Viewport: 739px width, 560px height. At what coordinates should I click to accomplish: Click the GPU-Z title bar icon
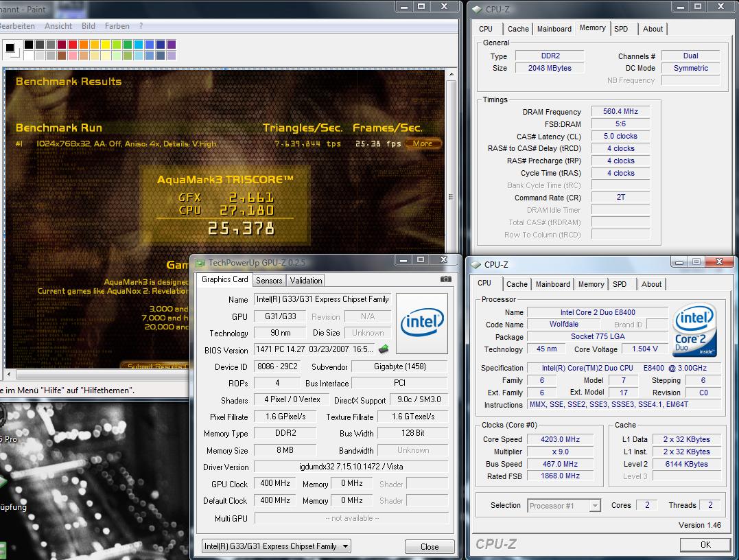(x=200, y=263)
